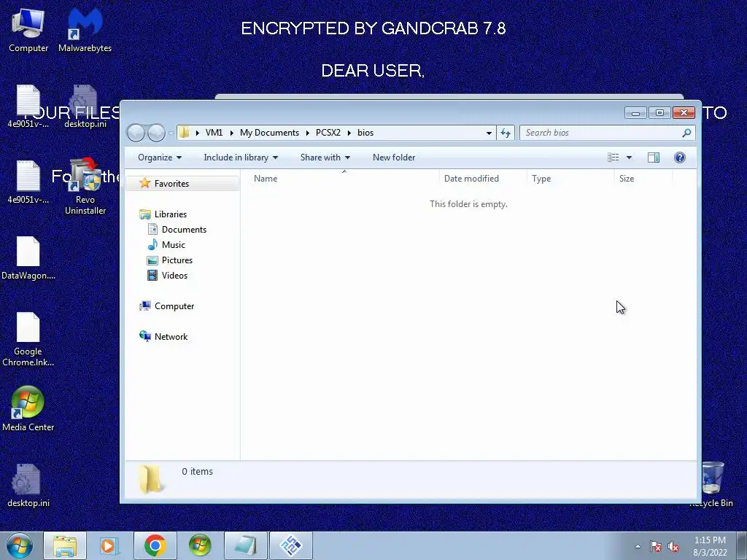Open the notepad-style taskbar app
747x560 pixels.
(245, 545)
